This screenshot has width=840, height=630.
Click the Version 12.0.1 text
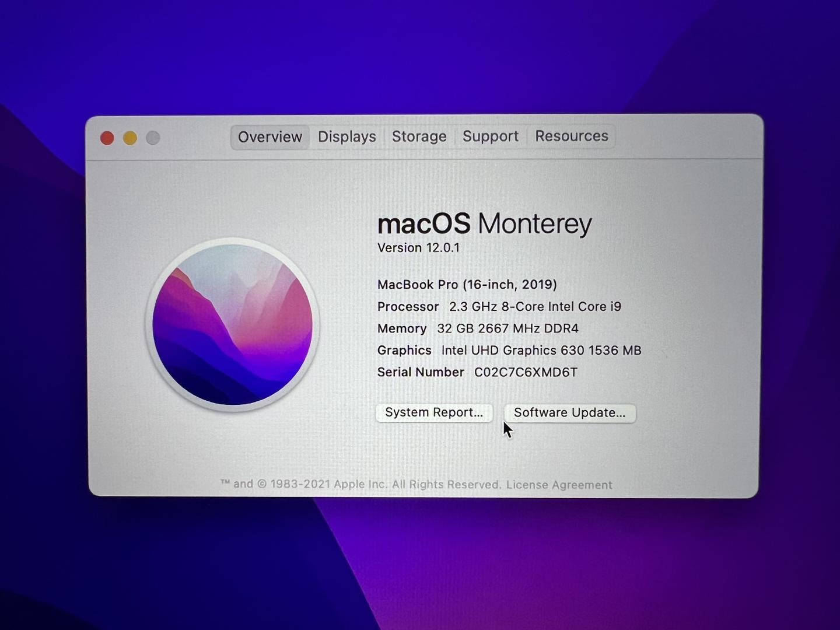pos(418,248)
